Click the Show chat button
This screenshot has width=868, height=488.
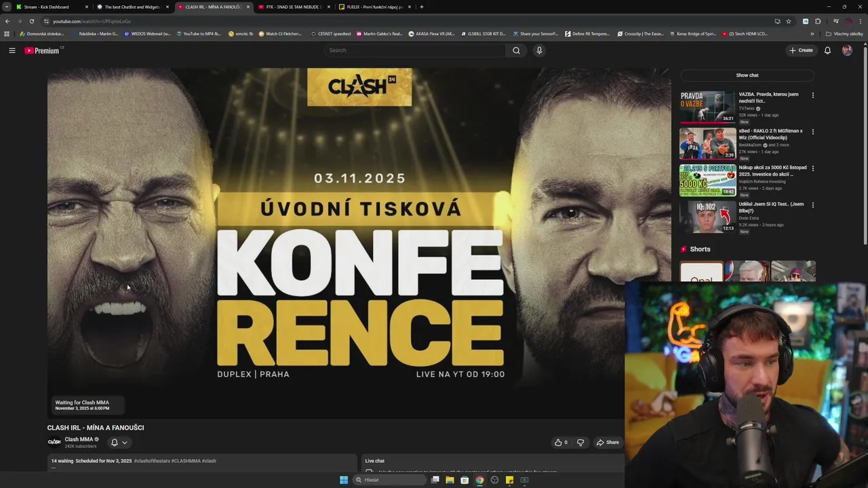(x=747, y=75)
